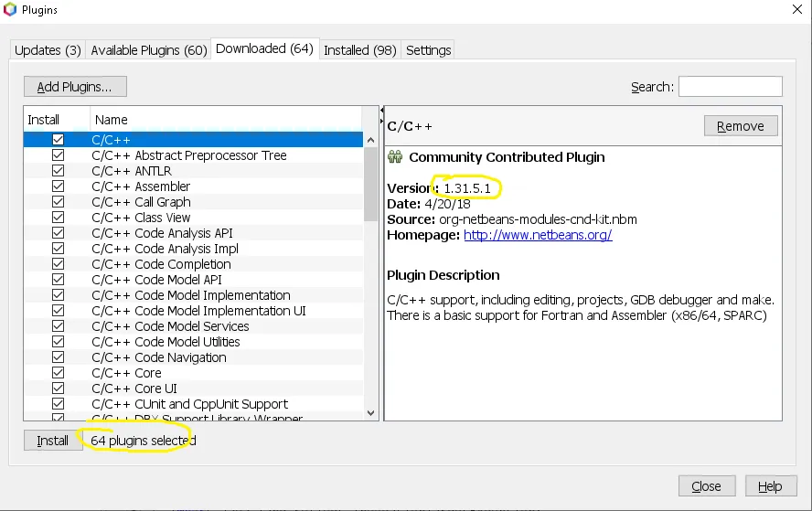Viewport: 812px width, 511px height.
Task: Toggle C/C++ Code Model Services checkbox
Action: pos(58,325)
